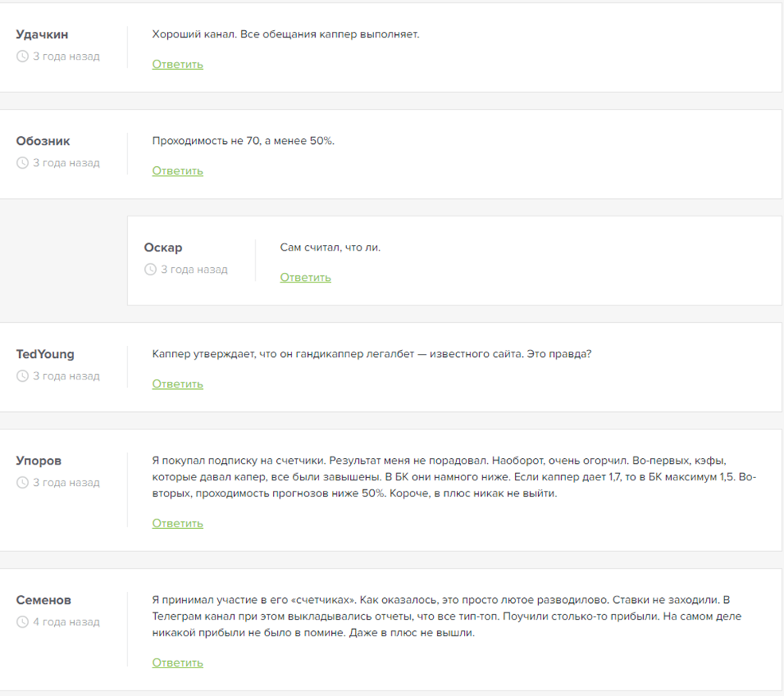Screen dimensions: 784x696
Task: Click the clock icon under Оскар
Action: 150,270
